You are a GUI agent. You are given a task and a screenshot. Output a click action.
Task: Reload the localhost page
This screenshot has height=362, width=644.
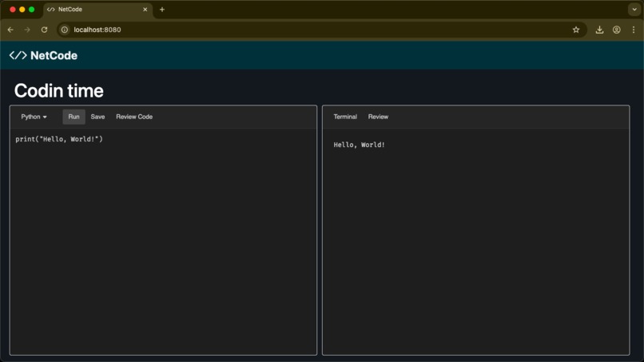pos(45,30)
